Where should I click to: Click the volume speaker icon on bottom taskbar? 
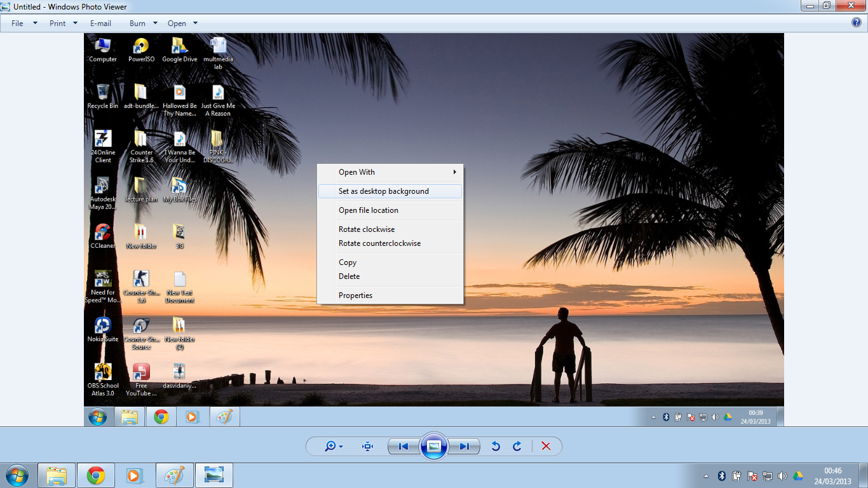point(782,476)
